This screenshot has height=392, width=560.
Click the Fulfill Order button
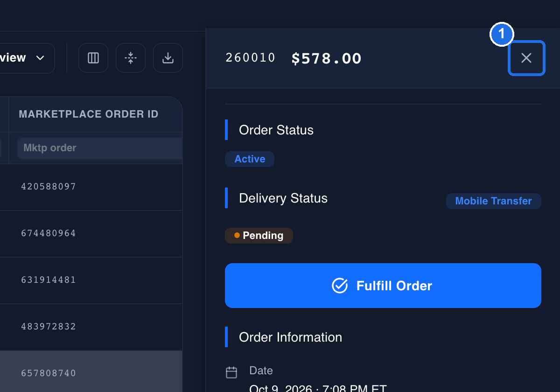click(x=383, y=286)
